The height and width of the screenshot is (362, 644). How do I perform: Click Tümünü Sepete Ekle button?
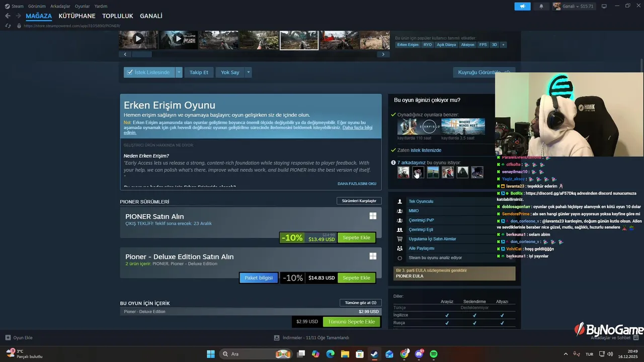coord(351,322)
